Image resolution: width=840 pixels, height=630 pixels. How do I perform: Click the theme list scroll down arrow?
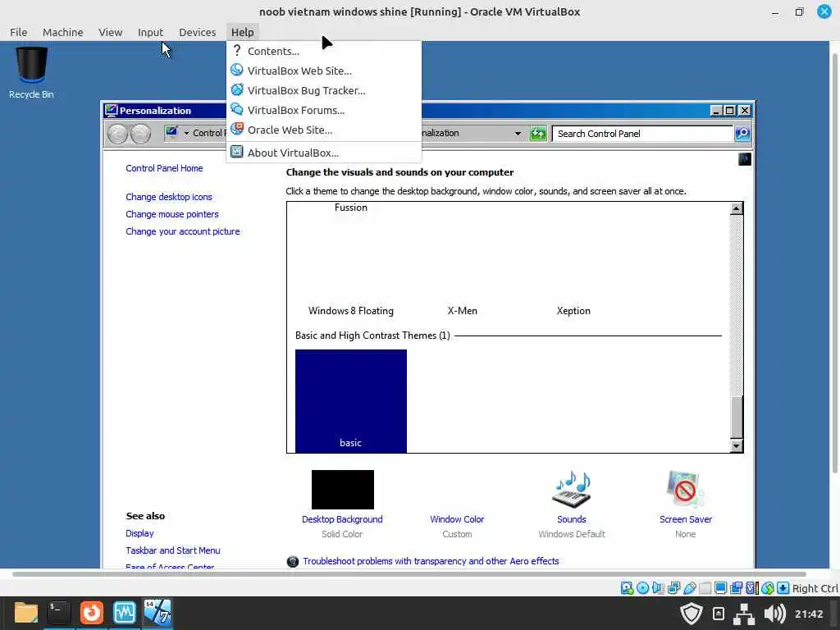coord(736,445)
